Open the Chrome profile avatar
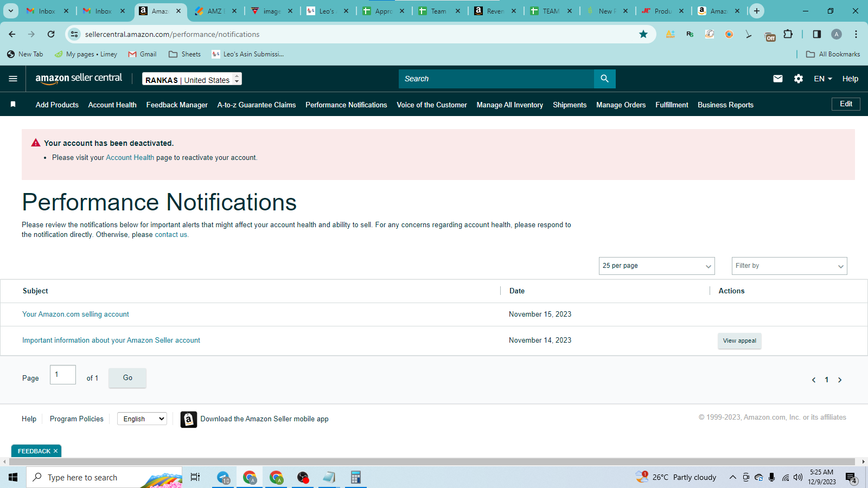868x488 pixels. (x=837, y=34)
